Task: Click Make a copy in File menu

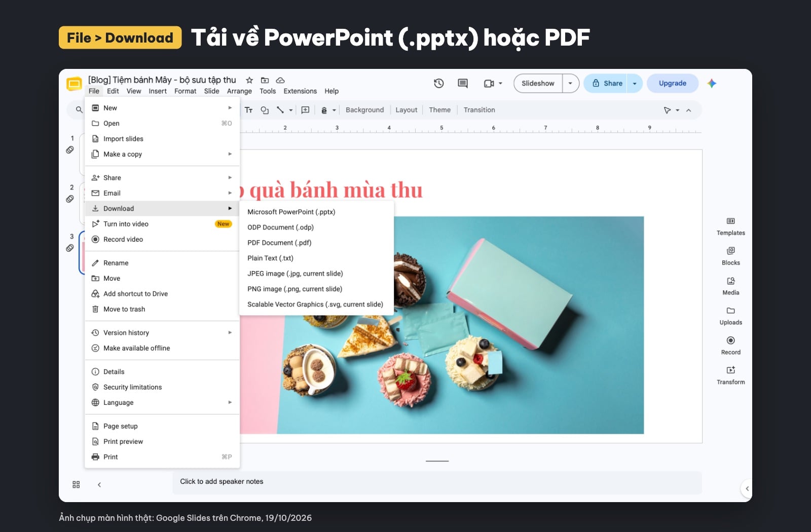Action: (x=162, y=154)
